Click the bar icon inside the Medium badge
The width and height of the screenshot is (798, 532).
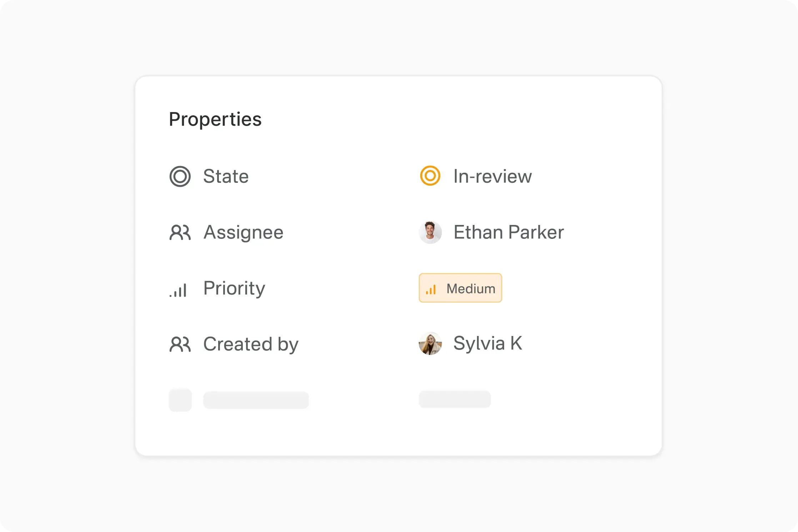click(x=431, y=288)
